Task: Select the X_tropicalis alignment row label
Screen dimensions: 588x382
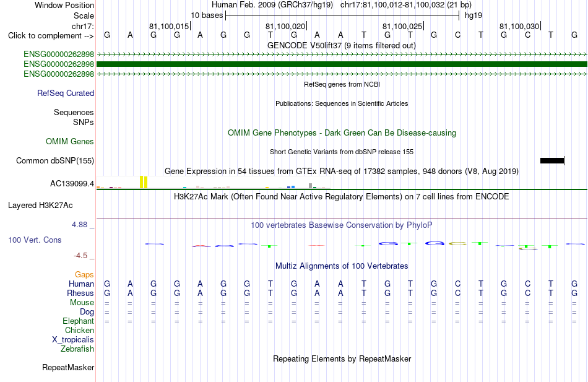Action: [x=73, y=340]
